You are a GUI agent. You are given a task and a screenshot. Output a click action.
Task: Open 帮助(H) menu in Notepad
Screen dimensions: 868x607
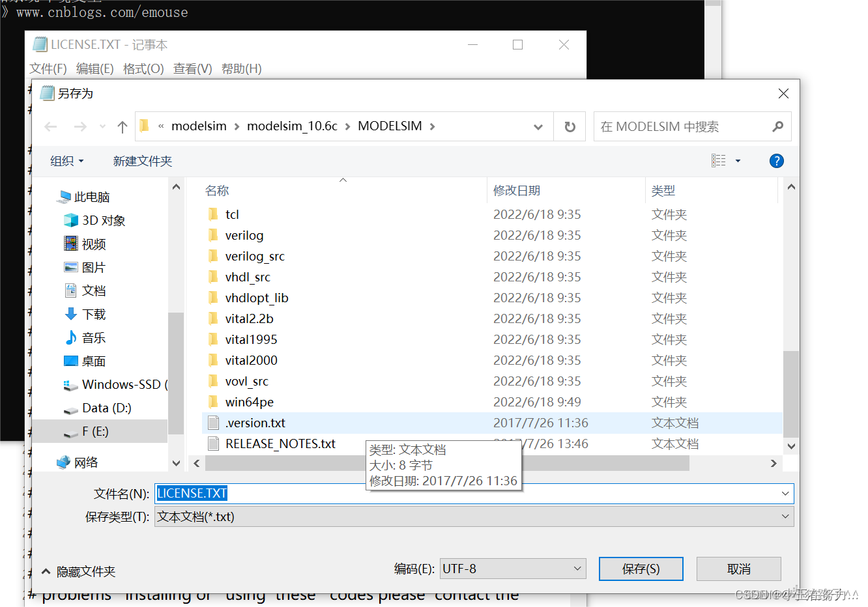tap(242, 68)
